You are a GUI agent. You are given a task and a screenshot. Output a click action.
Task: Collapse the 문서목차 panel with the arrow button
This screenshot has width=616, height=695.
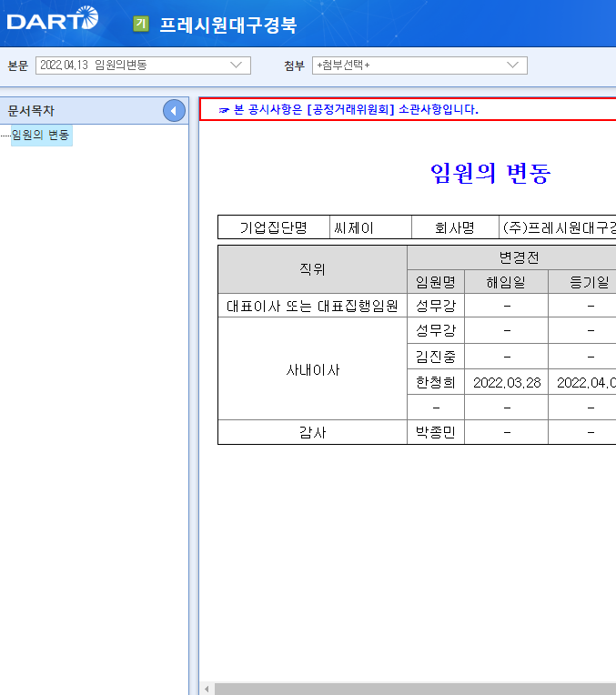pyautogui.click(x=174, y=111)
